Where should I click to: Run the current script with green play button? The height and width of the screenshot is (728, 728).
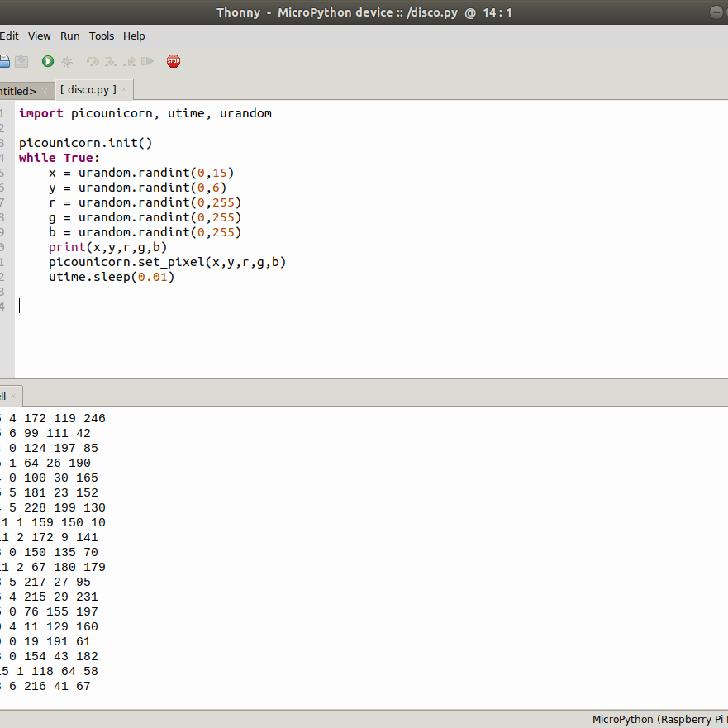(48, 61)
